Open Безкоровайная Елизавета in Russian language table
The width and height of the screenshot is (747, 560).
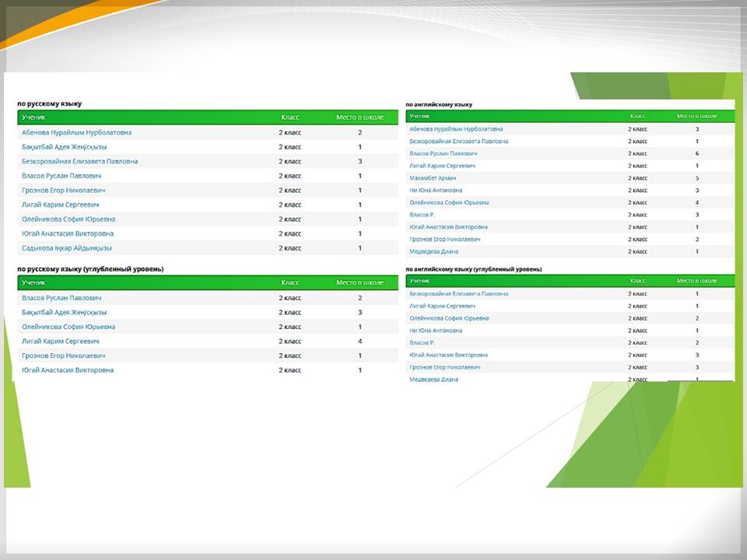pyautogui.click(x=79, y=161)
